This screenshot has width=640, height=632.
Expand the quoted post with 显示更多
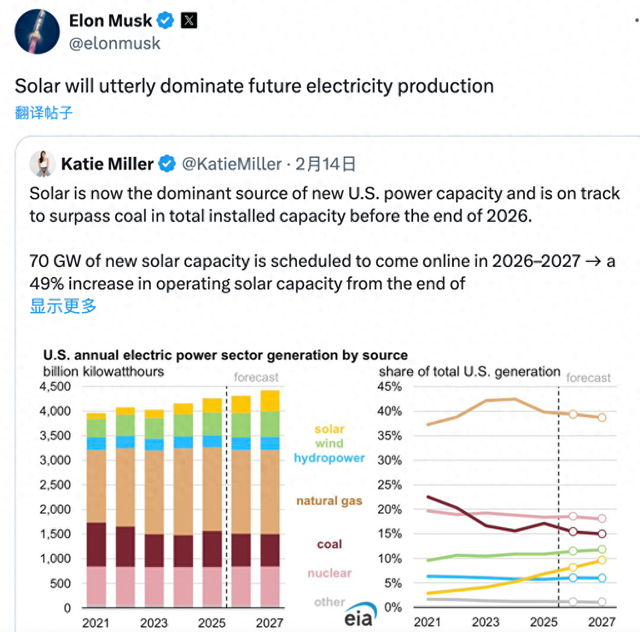click(63, 306)
